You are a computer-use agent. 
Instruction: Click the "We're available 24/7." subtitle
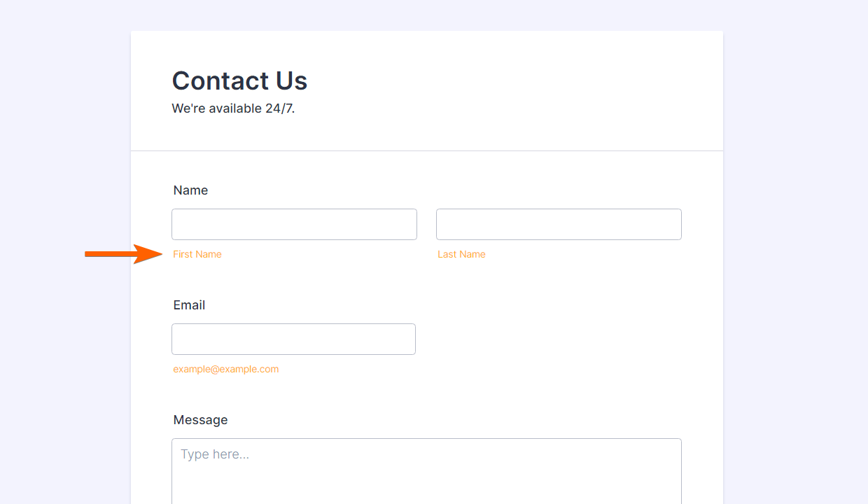[x=233, y=108]
